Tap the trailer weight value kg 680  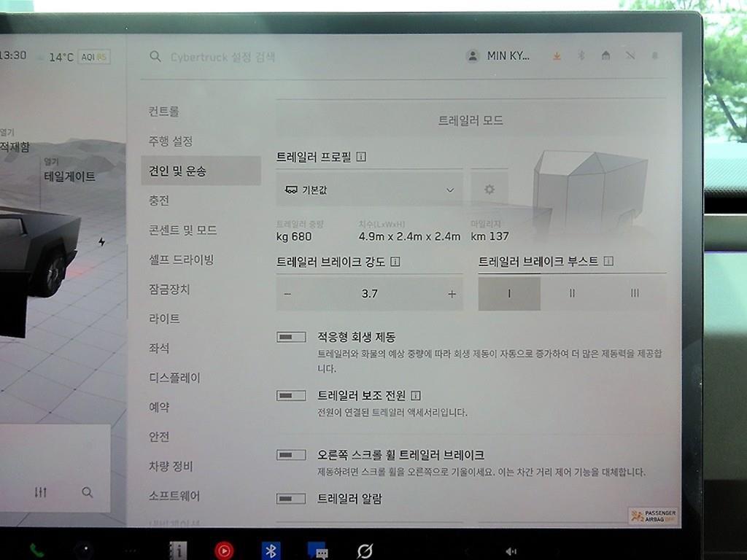point(294,237)
